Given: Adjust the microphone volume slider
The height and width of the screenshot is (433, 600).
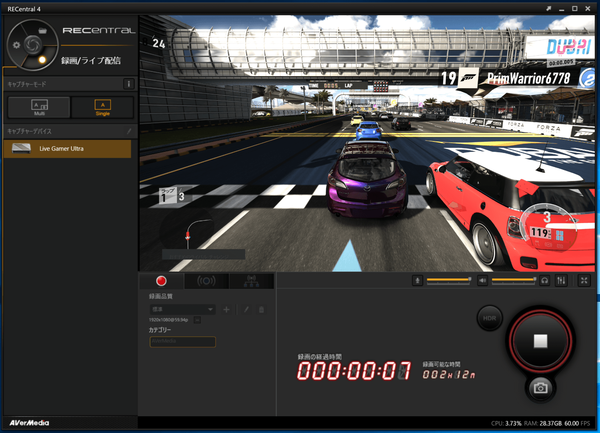Looking at the screenshot, I should (x=448, y=280).
